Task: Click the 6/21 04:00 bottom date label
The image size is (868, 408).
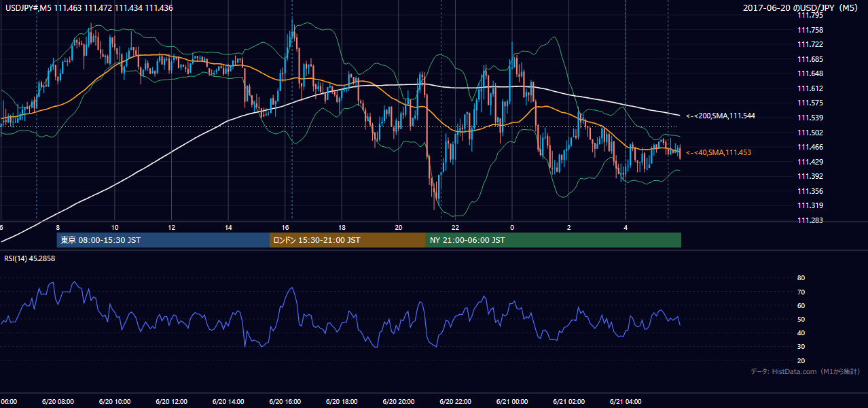Action: [625, 401]
